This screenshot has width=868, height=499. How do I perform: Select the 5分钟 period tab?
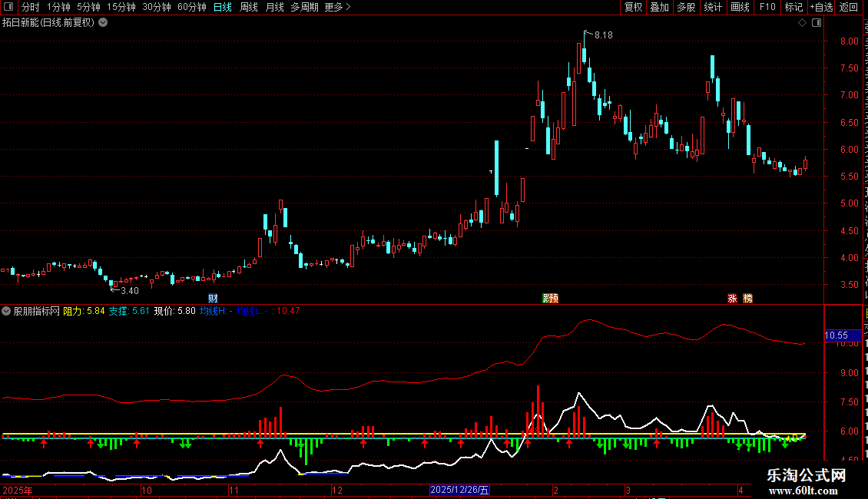88,7
